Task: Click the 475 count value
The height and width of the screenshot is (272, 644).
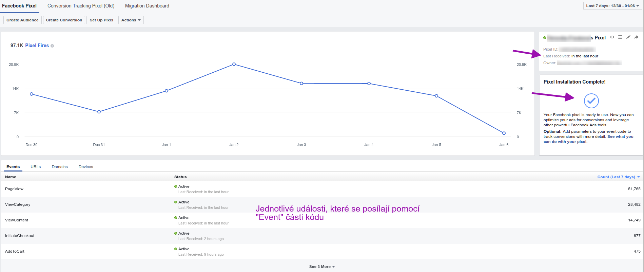Action: coord(637,251)
